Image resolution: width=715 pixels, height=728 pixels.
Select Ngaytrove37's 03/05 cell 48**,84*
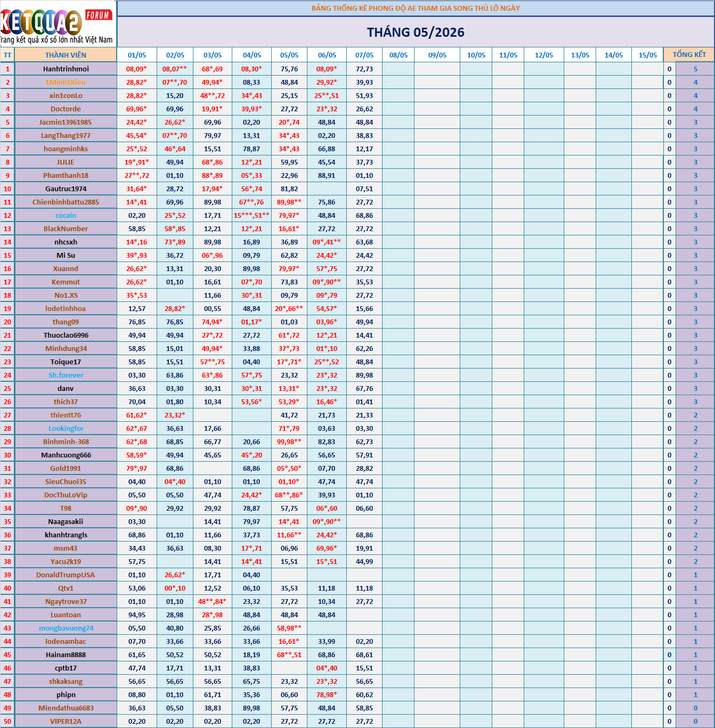[213, 601]
